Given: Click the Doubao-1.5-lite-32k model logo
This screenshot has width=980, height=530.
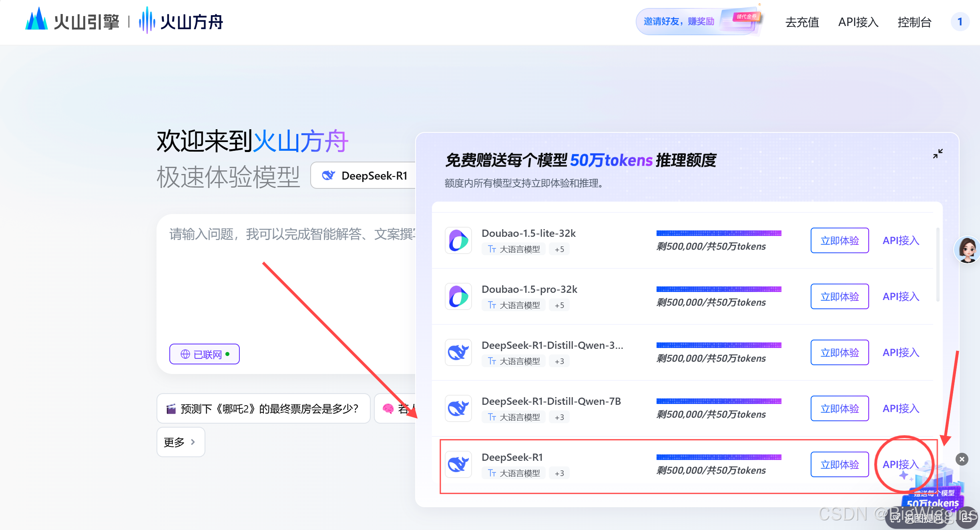Looking at the screenshot, I should pos(458,240).
